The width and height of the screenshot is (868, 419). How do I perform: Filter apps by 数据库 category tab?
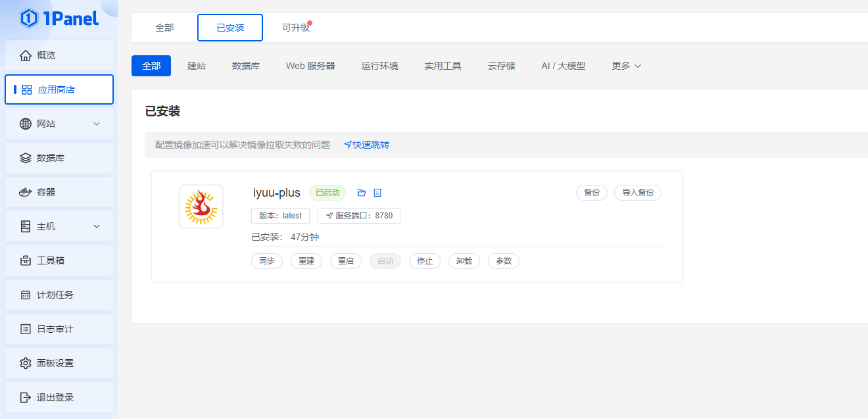246,66
